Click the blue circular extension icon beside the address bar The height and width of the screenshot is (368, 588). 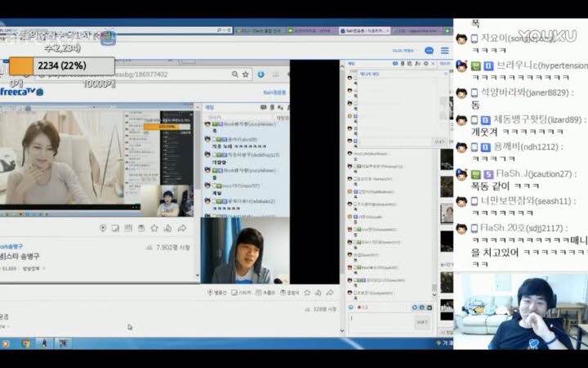[x=261, y=74]
